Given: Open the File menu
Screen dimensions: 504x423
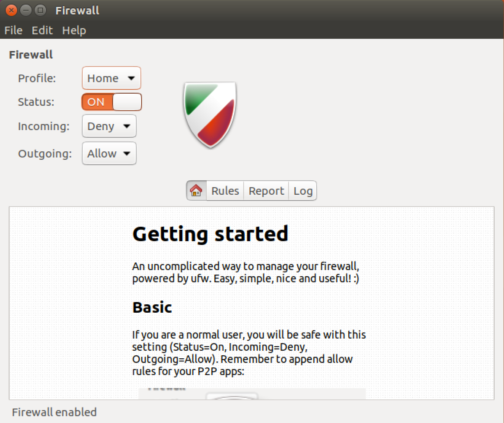Looking at the screenshot, I should click(x=13, y=30).
